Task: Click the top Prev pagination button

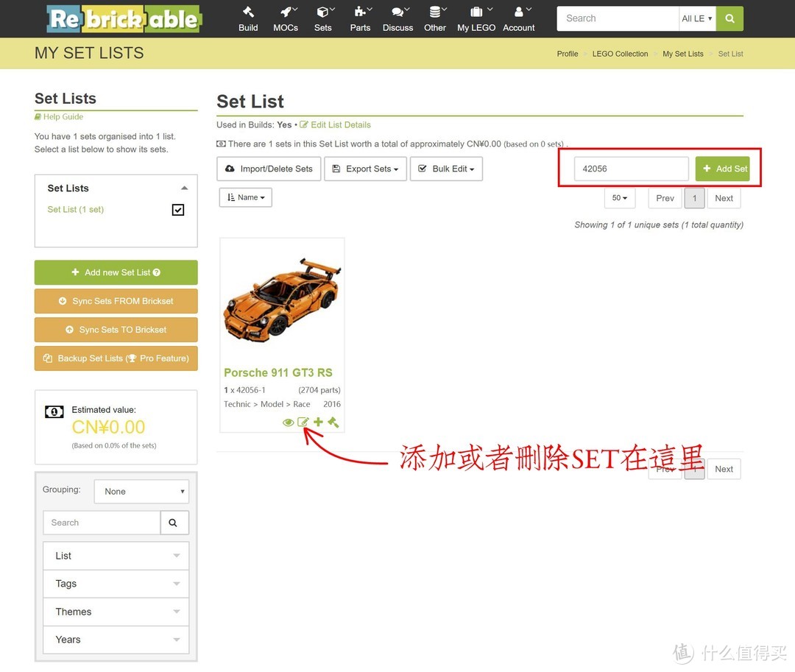Action: click(x=665, y=198)
